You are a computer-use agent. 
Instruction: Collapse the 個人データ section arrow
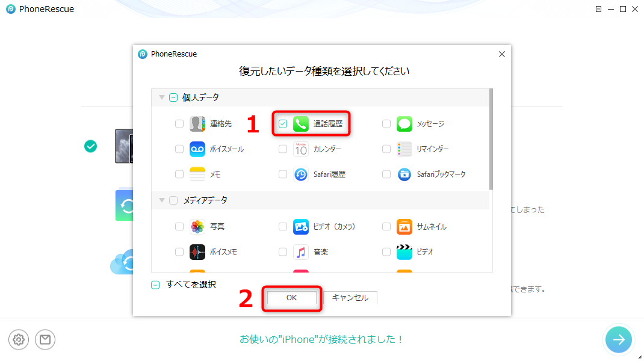click(x=162, y=97)
